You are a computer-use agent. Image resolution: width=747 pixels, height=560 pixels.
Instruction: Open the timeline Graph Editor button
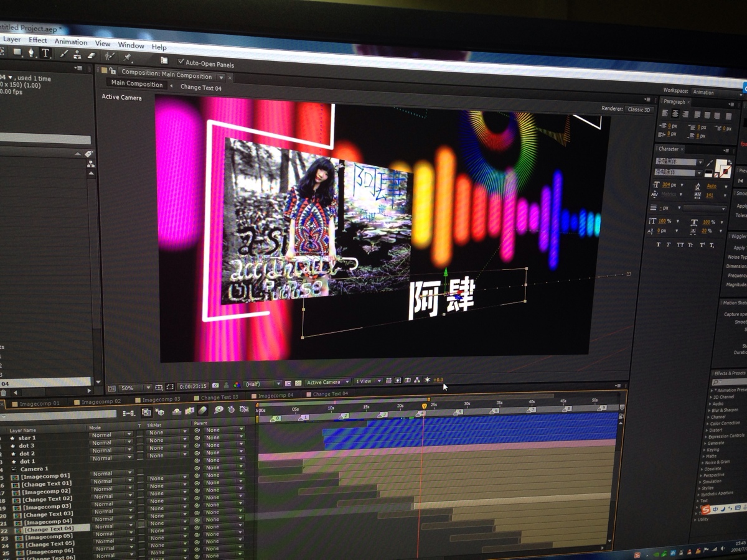coord(244,409)
